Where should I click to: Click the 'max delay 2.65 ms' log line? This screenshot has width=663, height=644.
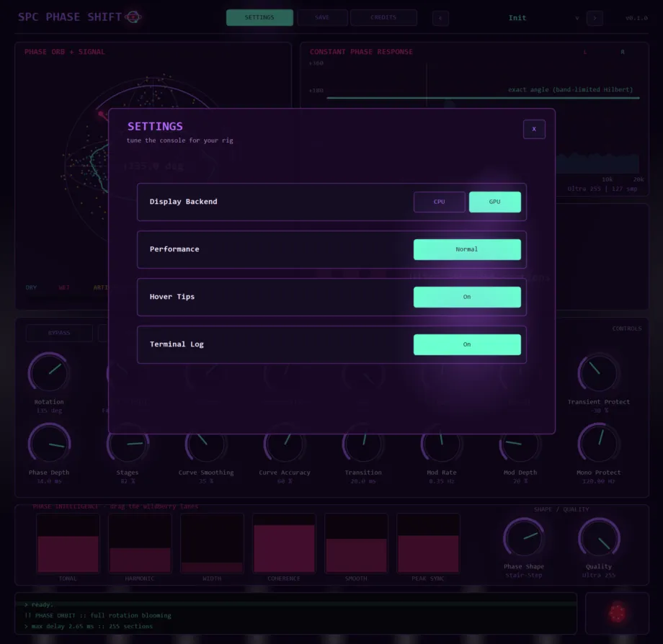pos(89,626)
